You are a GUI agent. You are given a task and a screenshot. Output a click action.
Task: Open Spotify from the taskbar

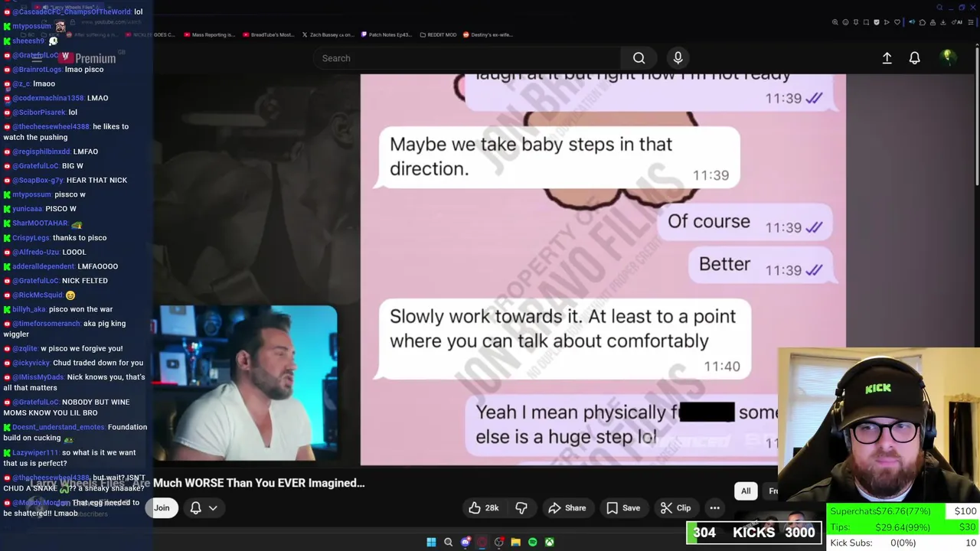(532, 542)
